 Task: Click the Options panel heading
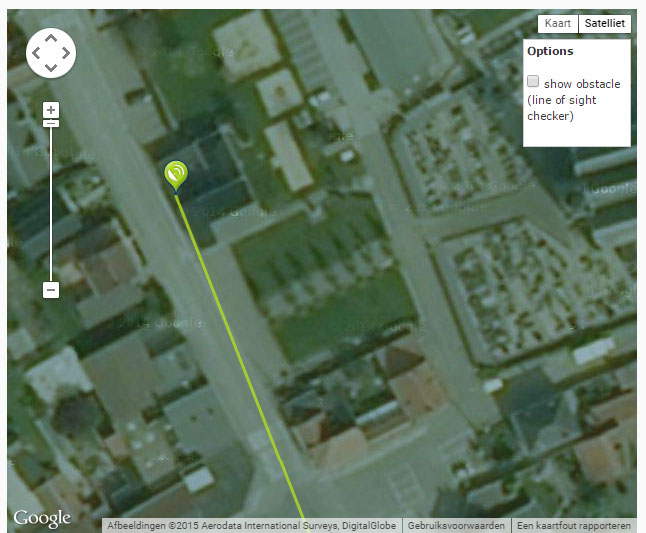click(x=550, y=51)
